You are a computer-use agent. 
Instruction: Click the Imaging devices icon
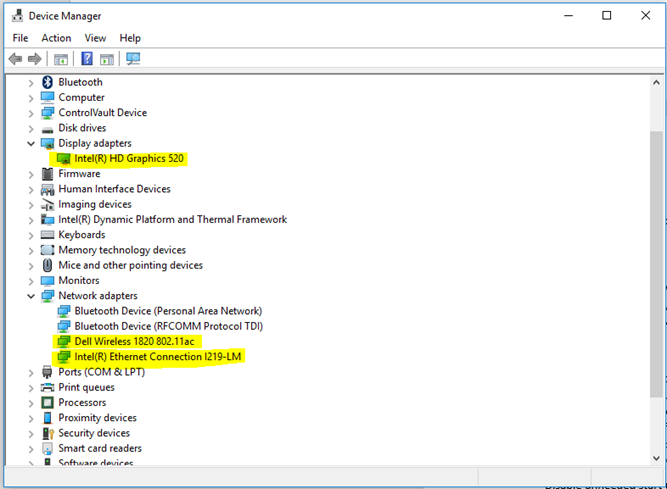pos(47,205)
